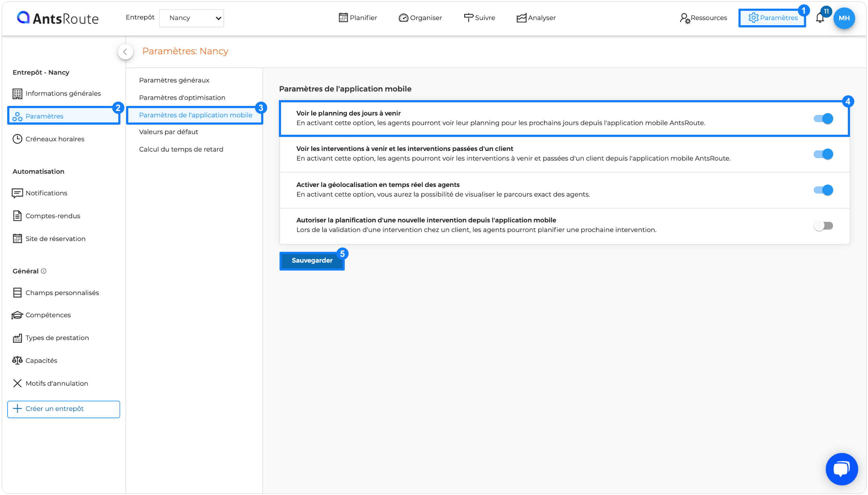Click the Capacités scales icon
Screen dimensions: 868x495
[17, 361]
